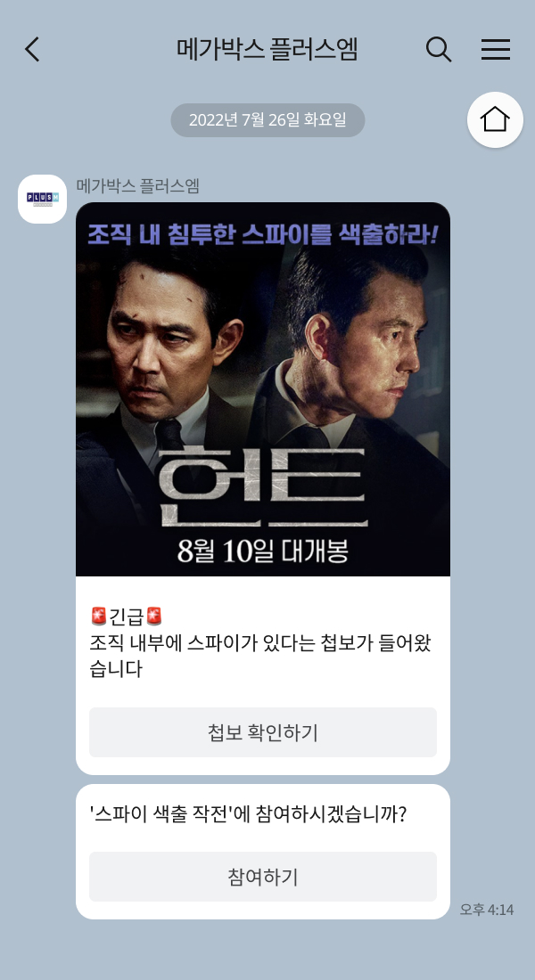Viewport: 535px width, 980px height.
Task: Click the 참여하기 button
Action: (x=263, y=877)
